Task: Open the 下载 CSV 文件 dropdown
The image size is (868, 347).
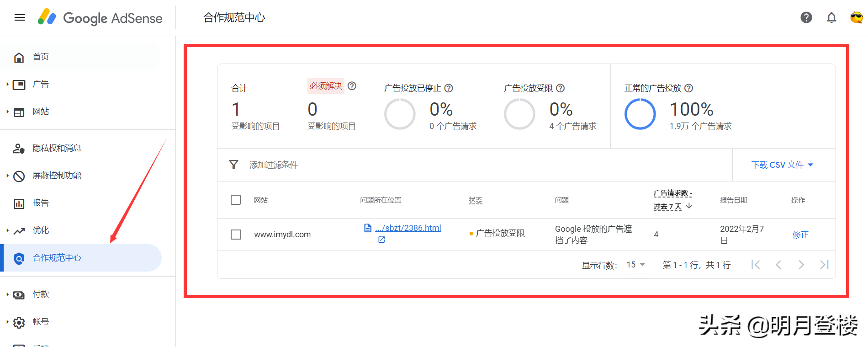Action: 783,165
